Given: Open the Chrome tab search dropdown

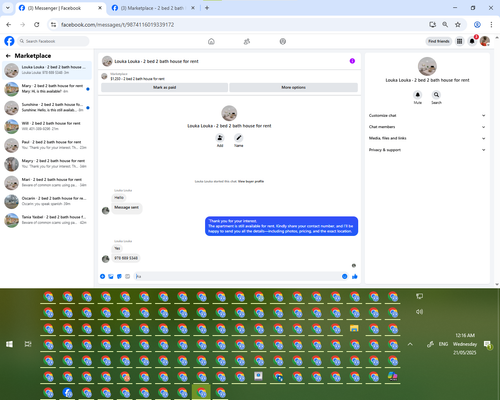Looking at the screenshot, I should (8, 8).
